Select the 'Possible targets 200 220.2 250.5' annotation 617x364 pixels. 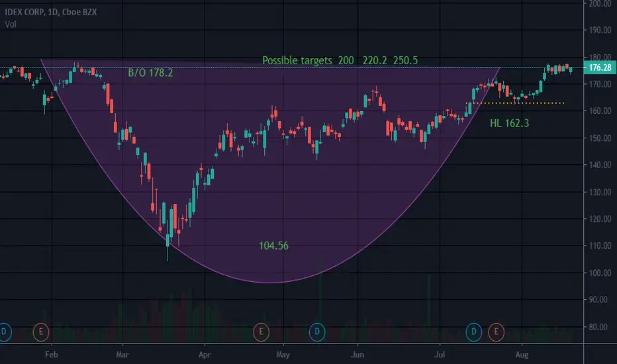[340, 61]
